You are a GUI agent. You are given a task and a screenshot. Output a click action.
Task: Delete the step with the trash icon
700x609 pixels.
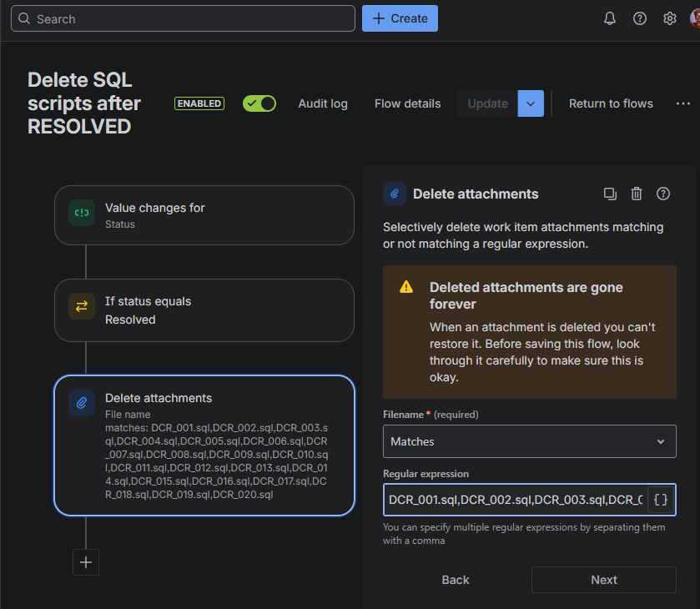click(x=636, y=194)
